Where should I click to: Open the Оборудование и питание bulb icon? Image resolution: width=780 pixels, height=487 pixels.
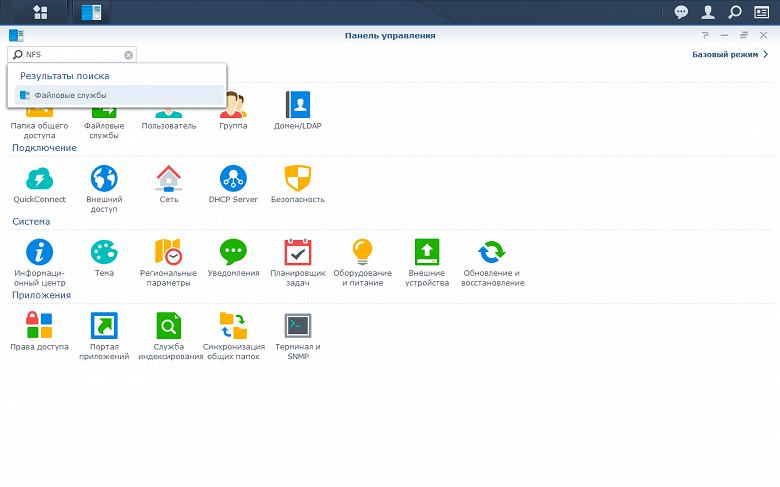pyautogui.click(x=363, y=252)
